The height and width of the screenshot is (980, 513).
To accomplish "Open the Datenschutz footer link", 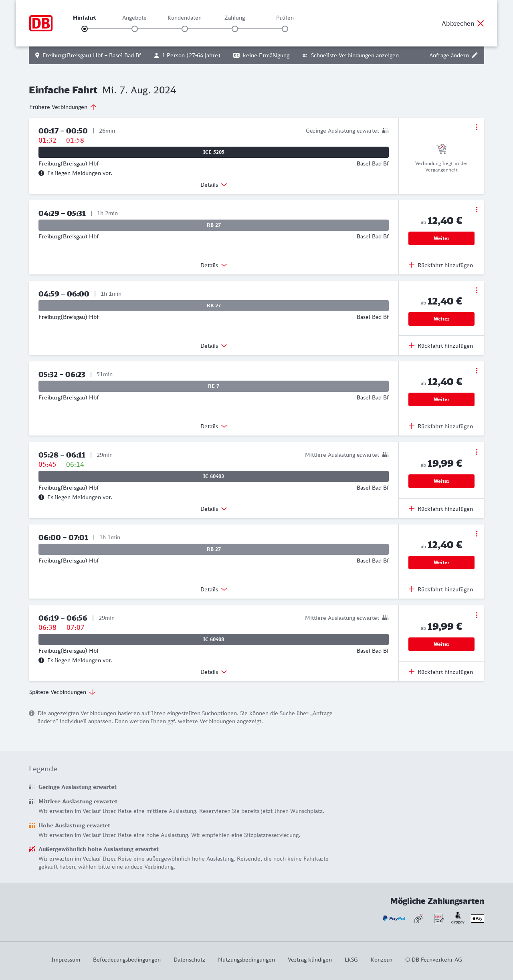I will click(x=189, y=960).
